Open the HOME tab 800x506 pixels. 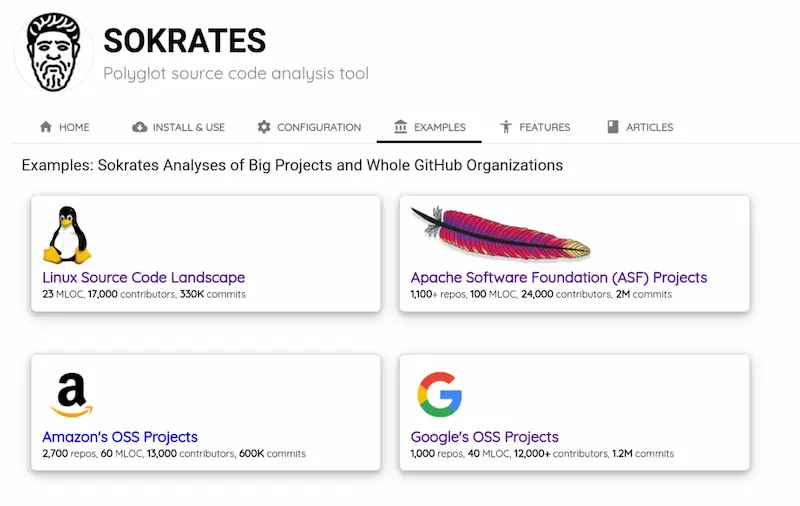(x=64, y=127)
